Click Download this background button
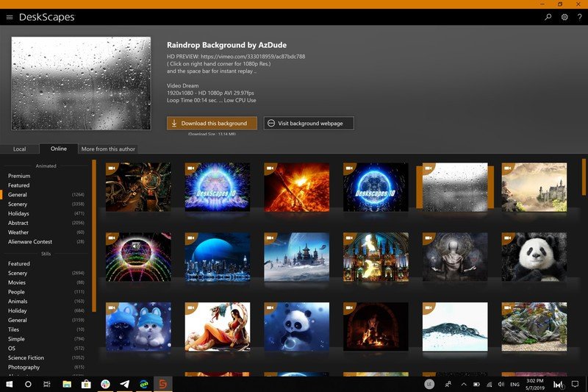Screen dimensions: 588x392 pos(212,123)
